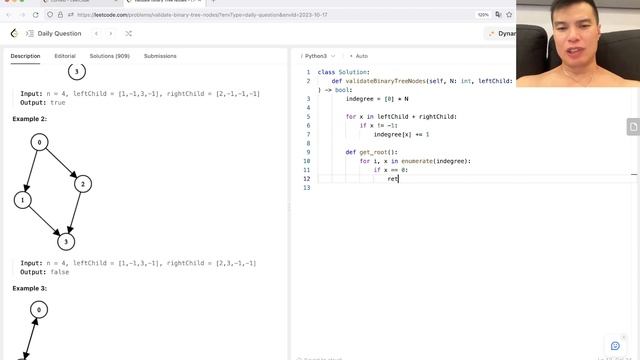Screen dimensions: 640x360
Task: Open the Submissions tab
Action: (160, 56)
